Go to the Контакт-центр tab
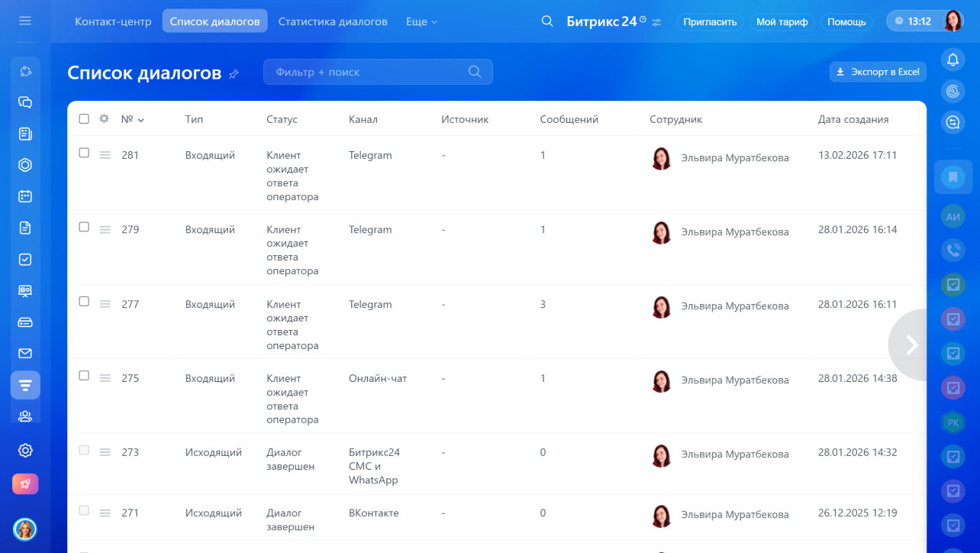980x553 pixels. click(x=113, y=21)
